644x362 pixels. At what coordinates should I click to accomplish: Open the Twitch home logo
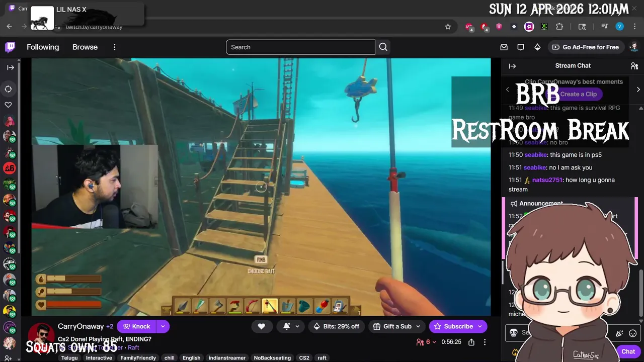pyautogui.click(x=10, y=47)
